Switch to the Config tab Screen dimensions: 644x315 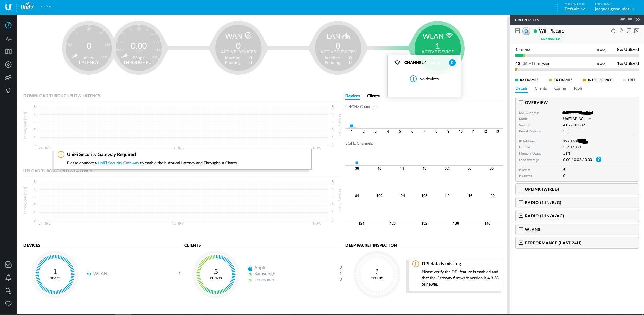pos(560,88)
